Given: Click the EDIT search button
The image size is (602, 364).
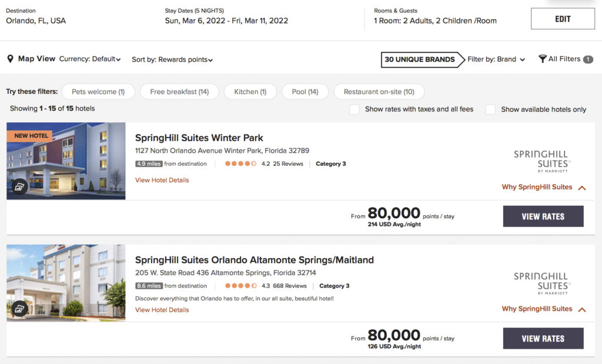Looking at the screenshot, I should 563,19.
